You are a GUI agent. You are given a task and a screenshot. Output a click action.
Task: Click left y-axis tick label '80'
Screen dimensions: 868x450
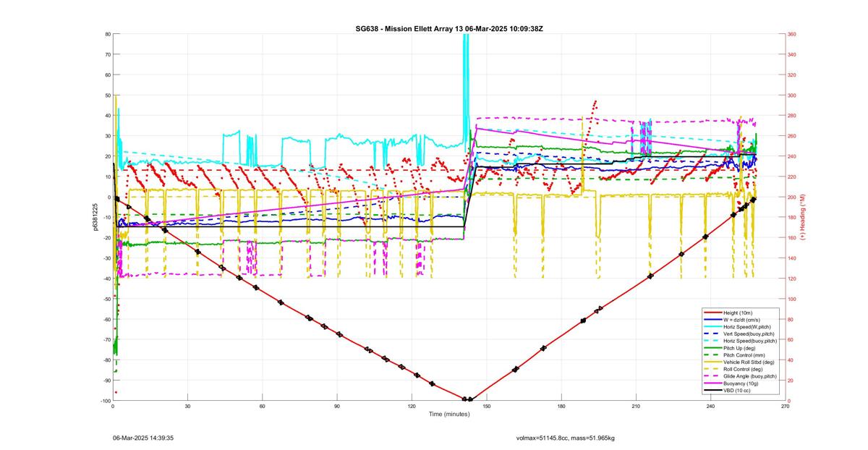[x=107, y=34]
